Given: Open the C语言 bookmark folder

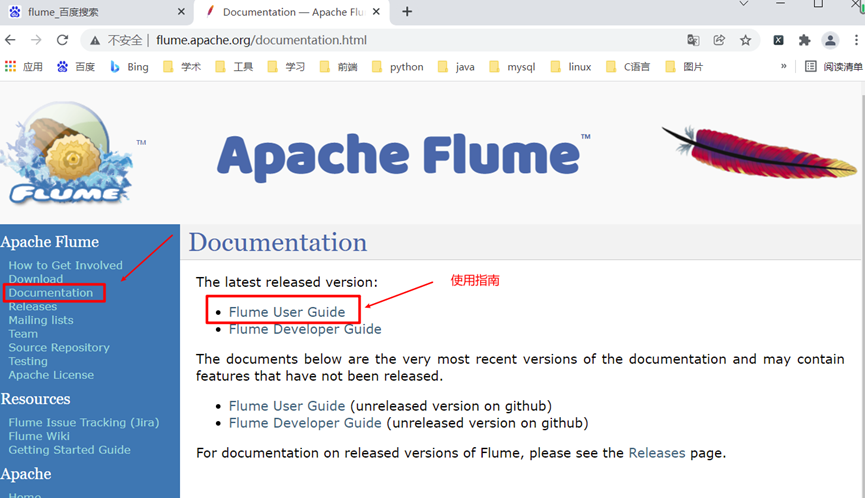Looking at the screenshot, I should [628, 67].
